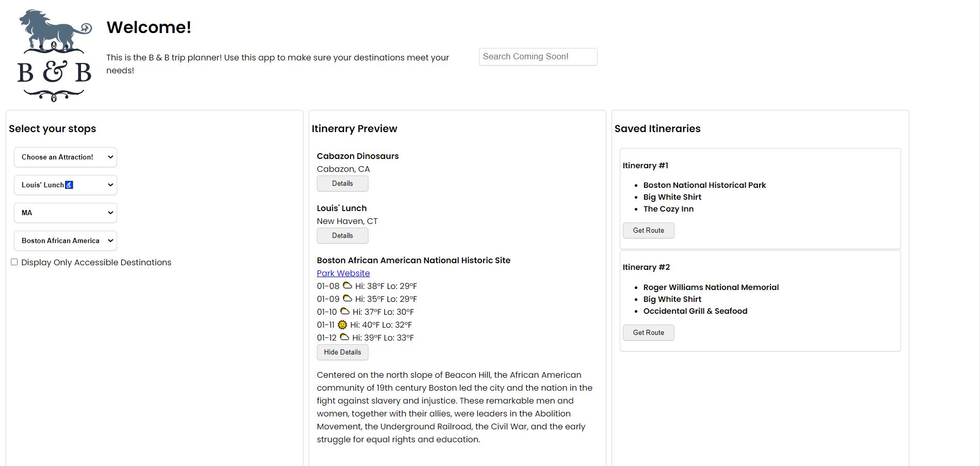Open the Boston African American park dropdown
The height and width of the screenshot is (466, 980).
click(x=66, y=240)
